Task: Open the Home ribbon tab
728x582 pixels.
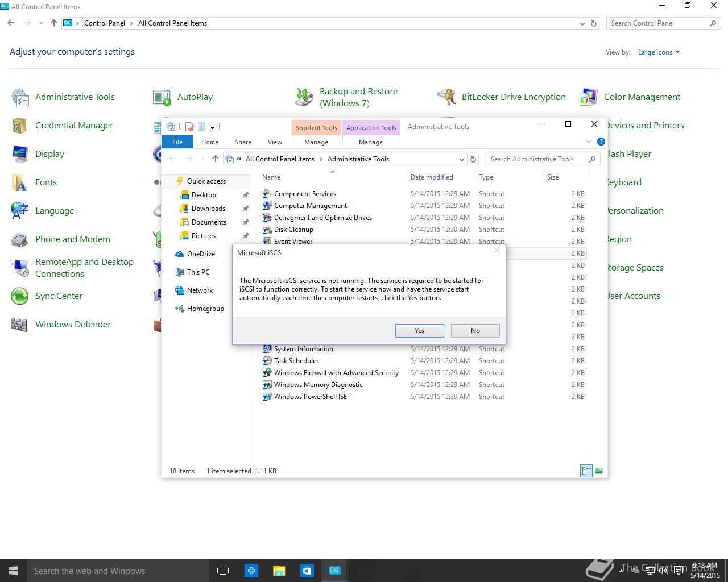Action: pos(209,142)
